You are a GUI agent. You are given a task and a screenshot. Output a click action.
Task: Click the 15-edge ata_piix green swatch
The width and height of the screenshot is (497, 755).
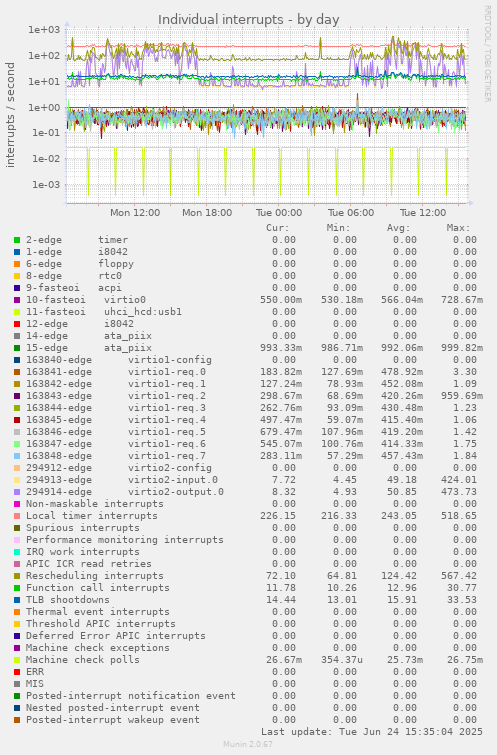pyautogui.click(x=17, y=348)
